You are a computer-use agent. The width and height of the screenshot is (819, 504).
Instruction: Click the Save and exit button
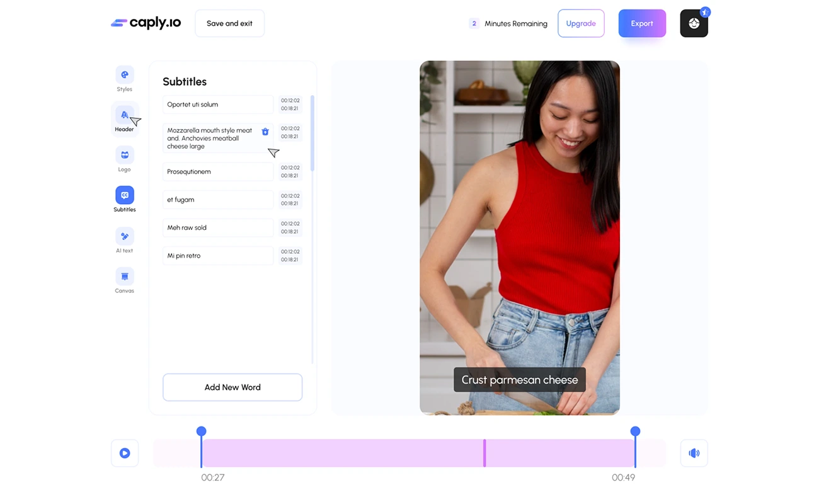tap(229, 23)
